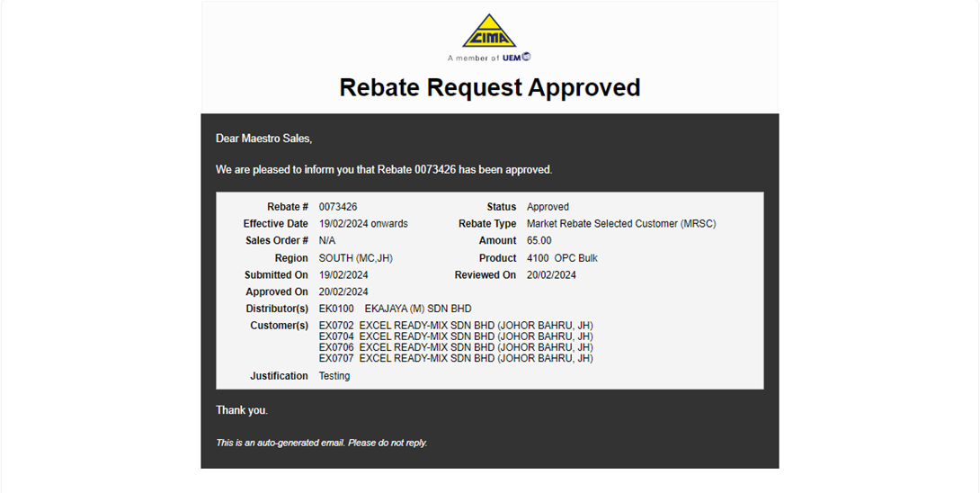Select the 'Approved' status value

tap(548, 206)
